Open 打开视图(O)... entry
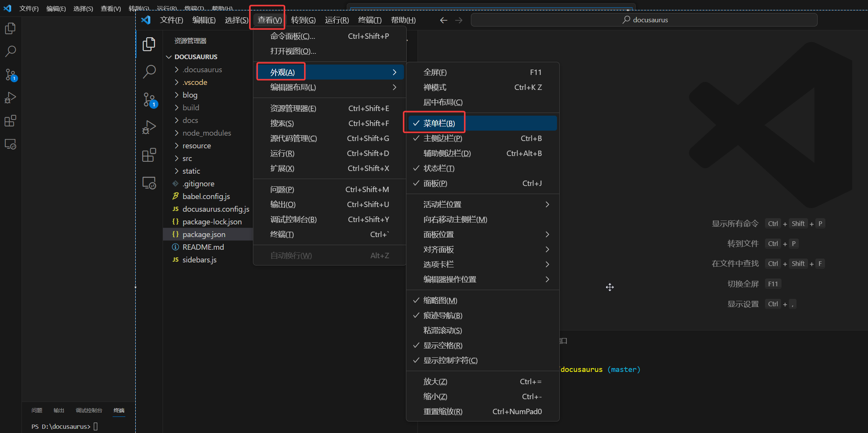 pos(330,51)
